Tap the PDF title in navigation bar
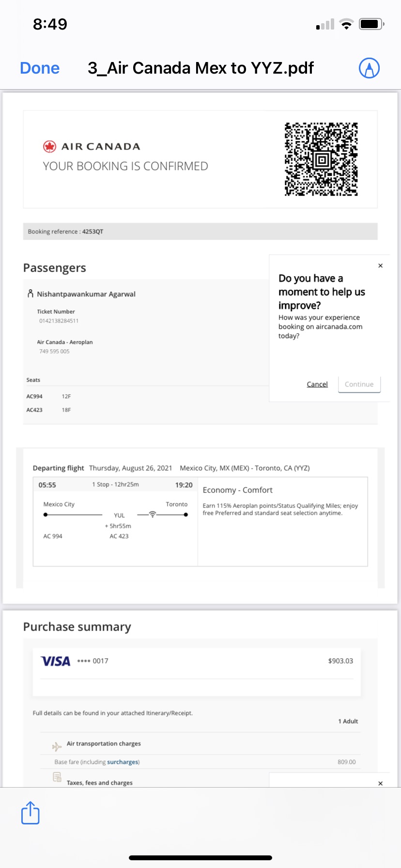Viewport: 401px width, 868px height. tap(200, 68)
